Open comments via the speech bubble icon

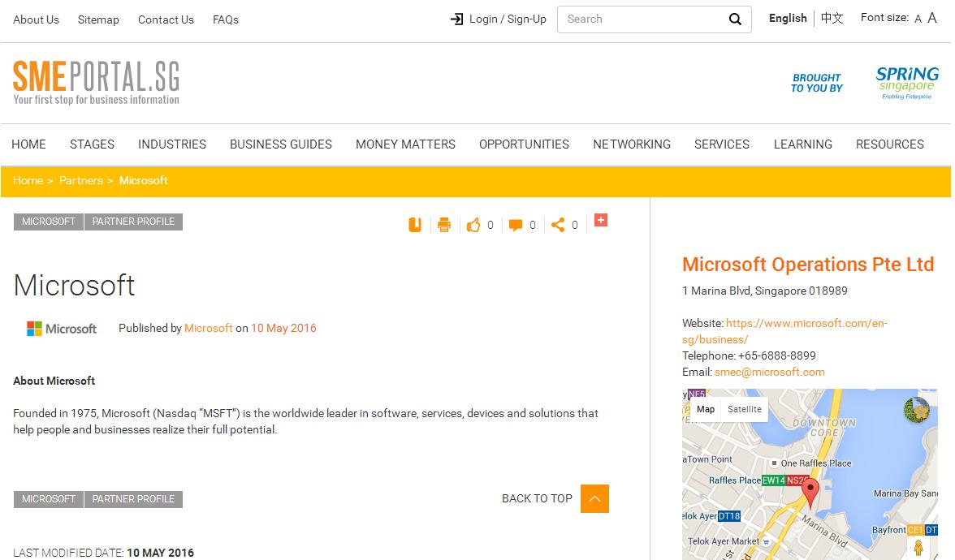coord(515,226)
